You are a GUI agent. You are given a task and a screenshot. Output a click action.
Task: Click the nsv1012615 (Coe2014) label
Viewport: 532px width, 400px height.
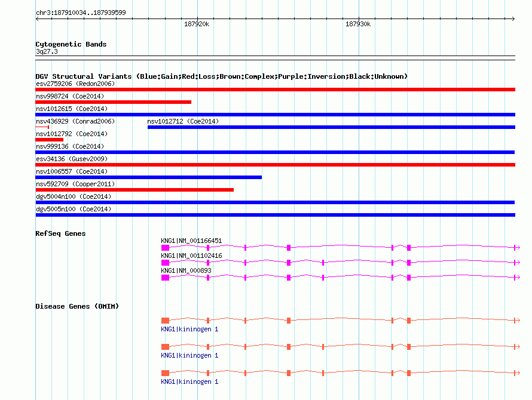pyautogui.click(x=72, y=109)
